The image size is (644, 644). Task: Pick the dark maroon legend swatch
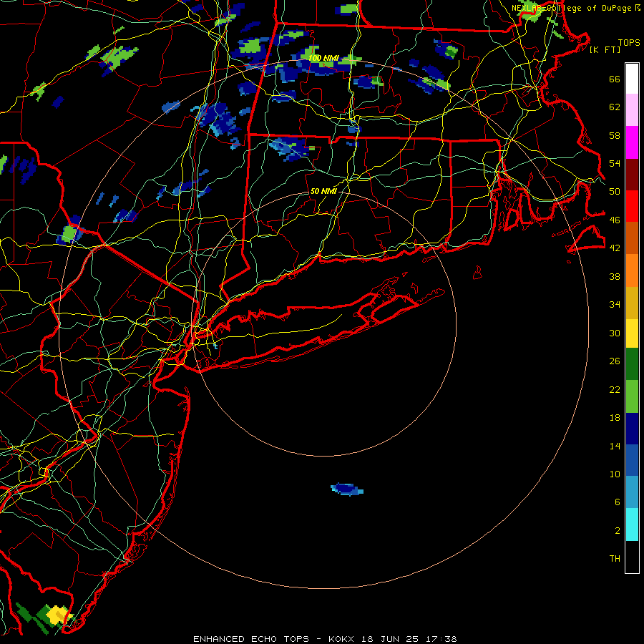click(632, 174)
